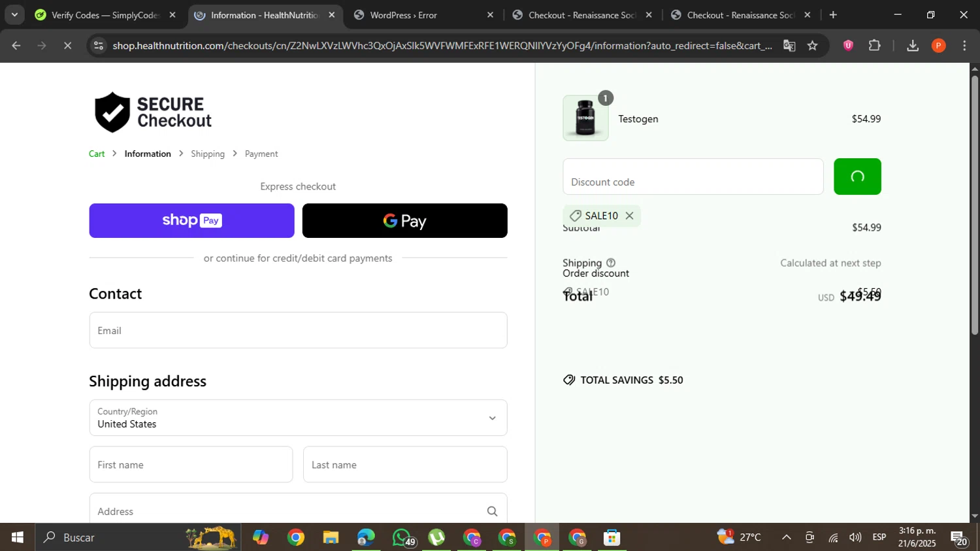Focus the Address field
This screenshot has width=980, height=551.
(x=298, y=509)
